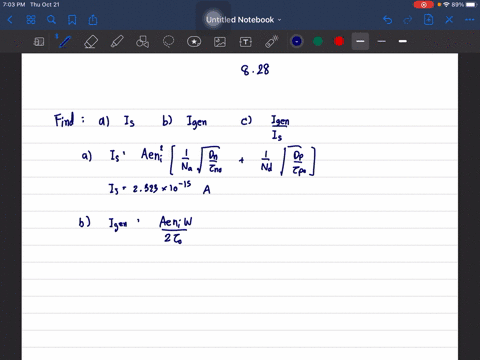Select the Shapes tool

[x=143, y=42]
